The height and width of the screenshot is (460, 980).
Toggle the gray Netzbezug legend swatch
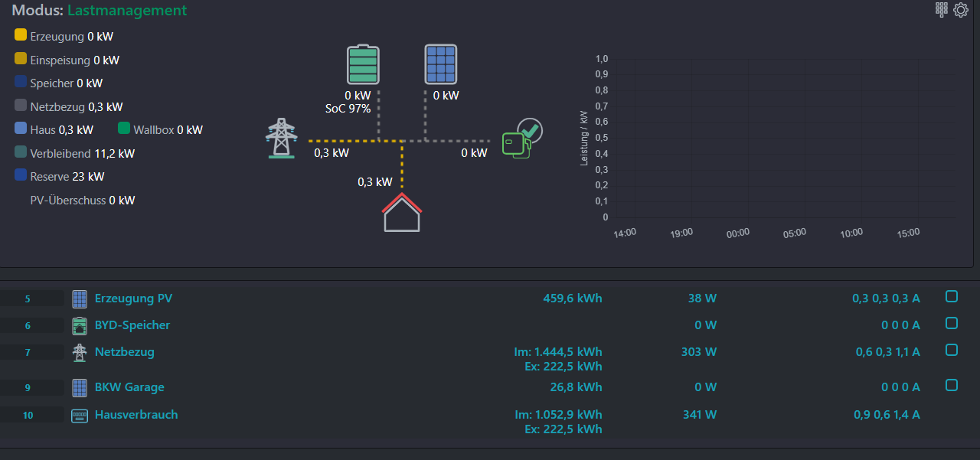pyautogui.click(x=21, y=106)
